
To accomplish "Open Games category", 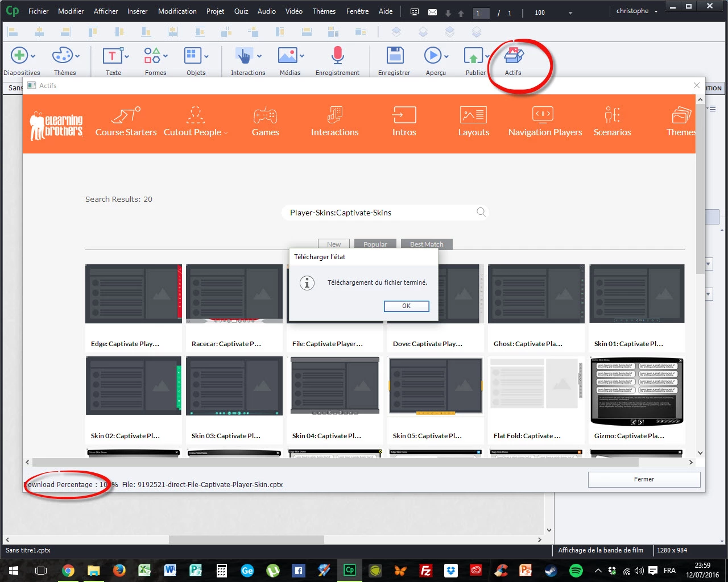I will [266, 122].
